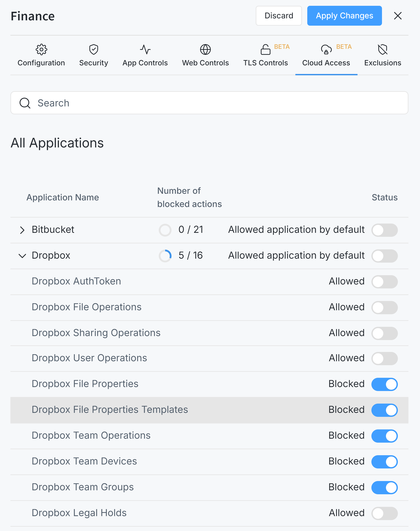The width and height of the screenshot is (420, 531).
Task: Click Dropbox's Allowed application by default text
Action: tap(296, 255)
